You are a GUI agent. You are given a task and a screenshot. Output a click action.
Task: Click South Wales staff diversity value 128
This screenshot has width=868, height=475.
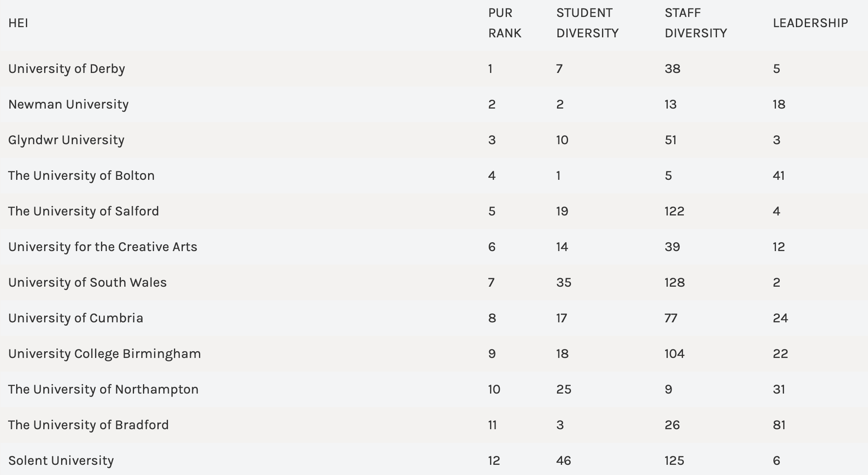tap(675, 282)
